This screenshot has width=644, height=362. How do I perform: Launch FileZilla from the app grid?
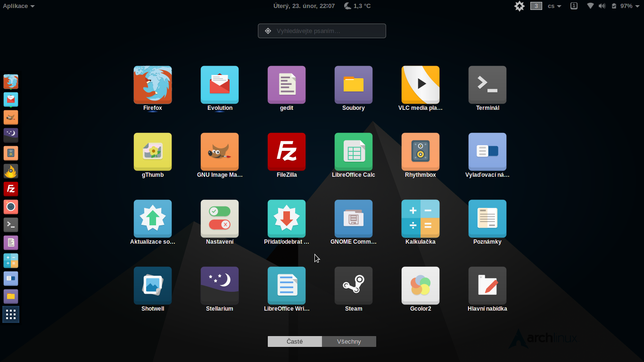click(287, 152)
